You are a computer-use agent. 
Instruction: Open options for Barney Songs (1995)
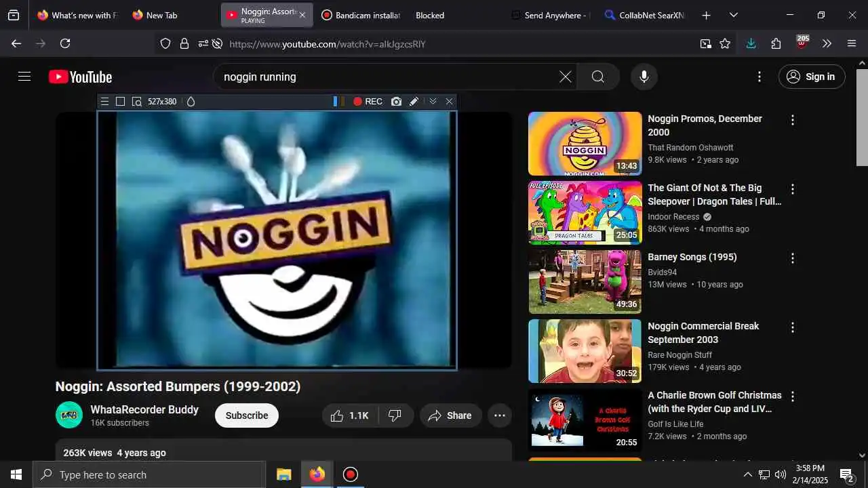pos(792,258)
